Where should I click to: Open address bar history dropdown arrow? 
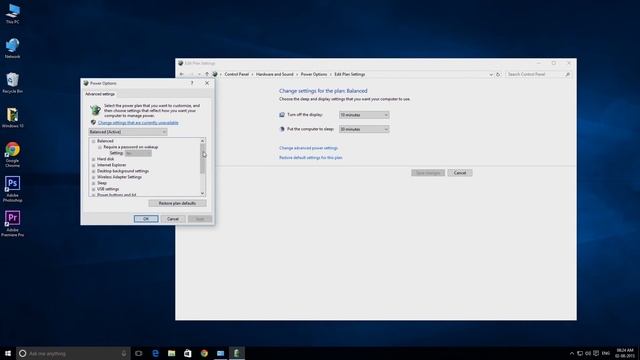[491, 74]
